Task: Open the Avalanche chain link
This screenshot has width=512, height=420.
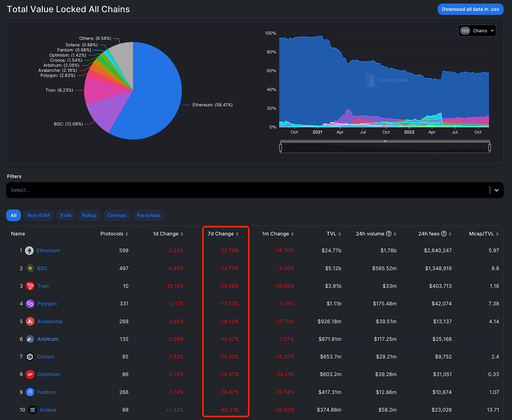Action: 50,321
